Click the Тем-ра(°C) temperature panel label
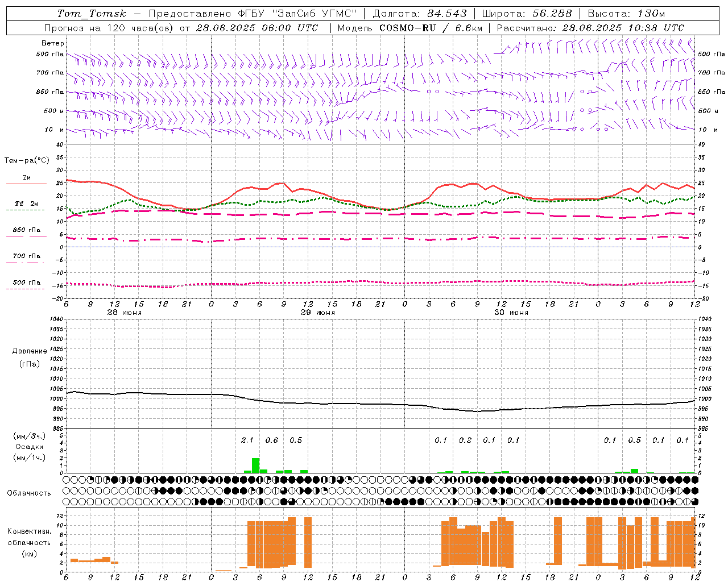728x582 pixels. (x=27, y=161)
